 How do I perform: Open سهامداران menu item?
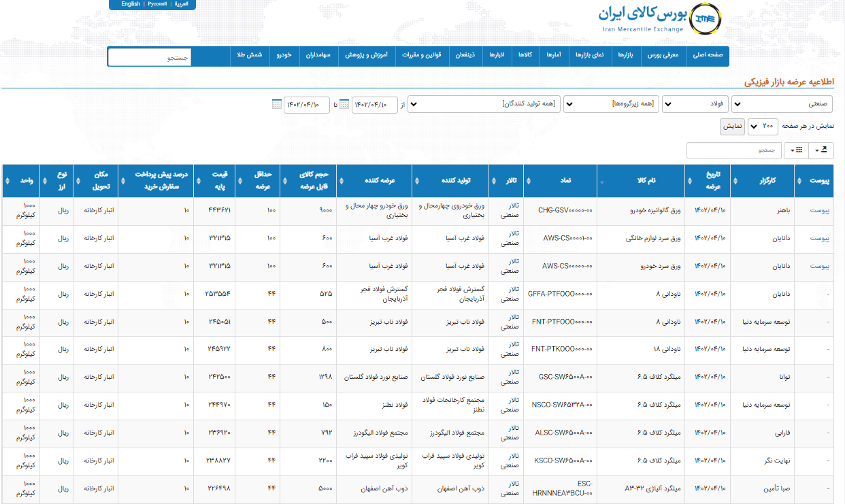click(x=317, y=54)
